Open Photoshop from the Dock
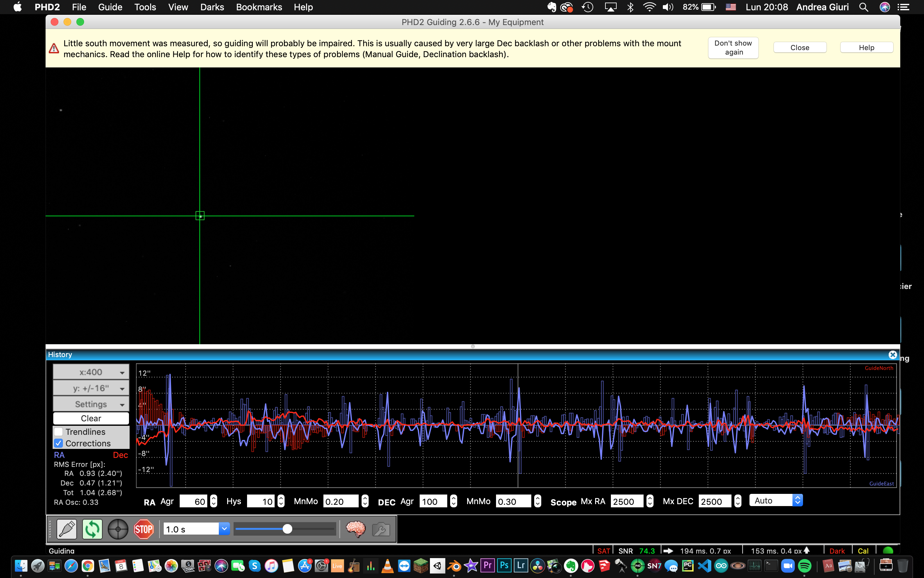The image size is (924, 578). point(504,565)
